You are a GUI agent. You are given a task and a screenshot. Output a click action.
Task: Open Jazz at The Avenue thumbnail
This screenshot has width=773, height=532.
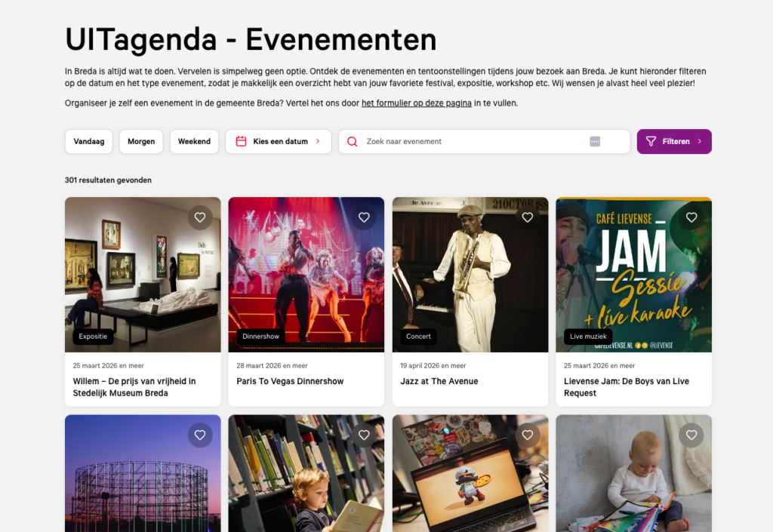coord(470,275)
